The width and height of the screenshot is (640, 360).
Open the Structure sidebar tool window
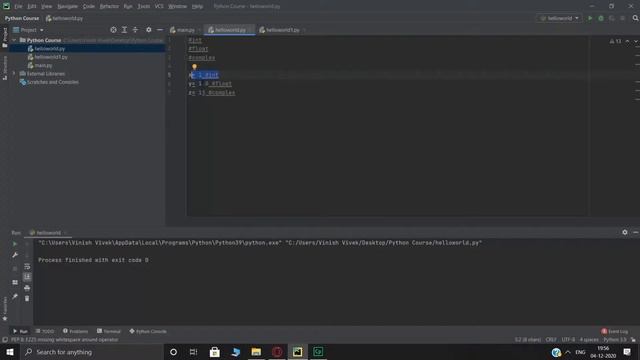click(x=5, y=68)
